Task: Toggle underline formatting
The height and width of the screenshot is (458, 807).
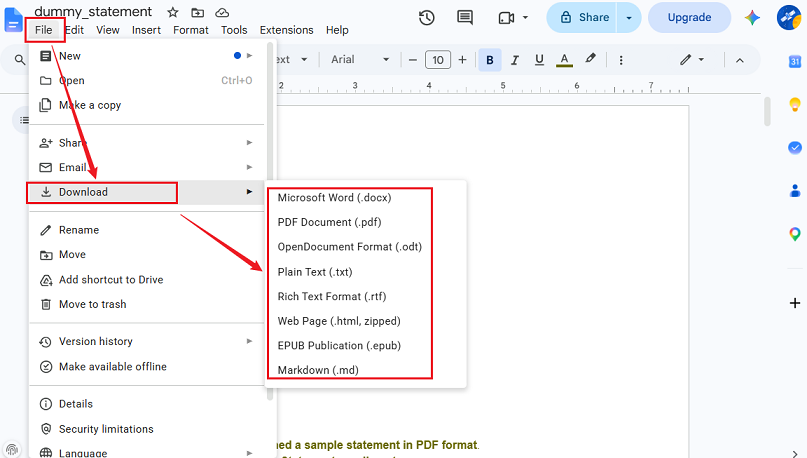Action: (x=539, y=60)
